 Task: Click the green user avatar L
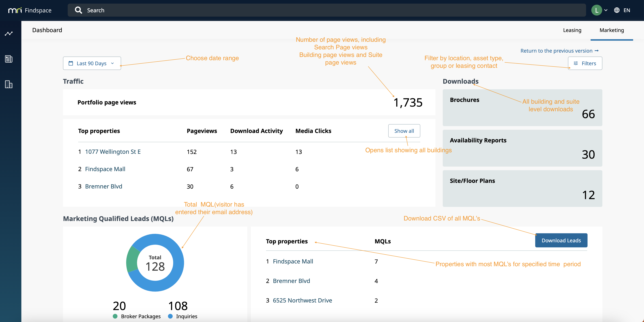coord(597,10)
